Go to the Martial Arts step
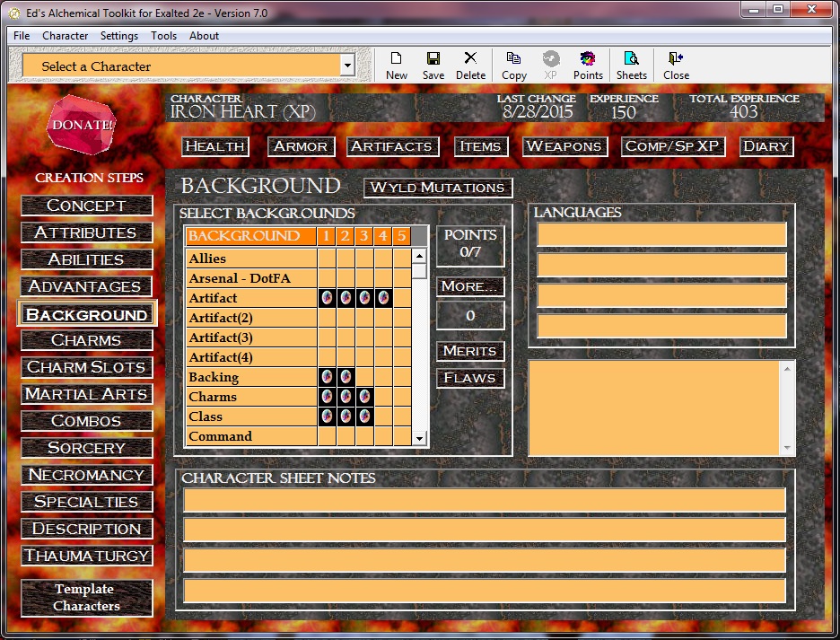Viewport: 840px width, 640px height. [86, 394]
